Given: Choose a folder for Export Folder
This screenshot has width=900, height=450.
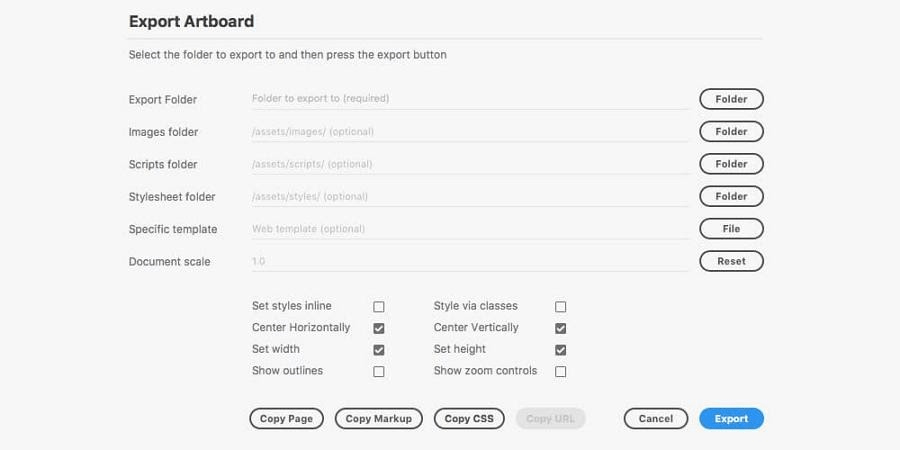Looking at the screenshot, I should pyautogui.click(x=731, y=99).
